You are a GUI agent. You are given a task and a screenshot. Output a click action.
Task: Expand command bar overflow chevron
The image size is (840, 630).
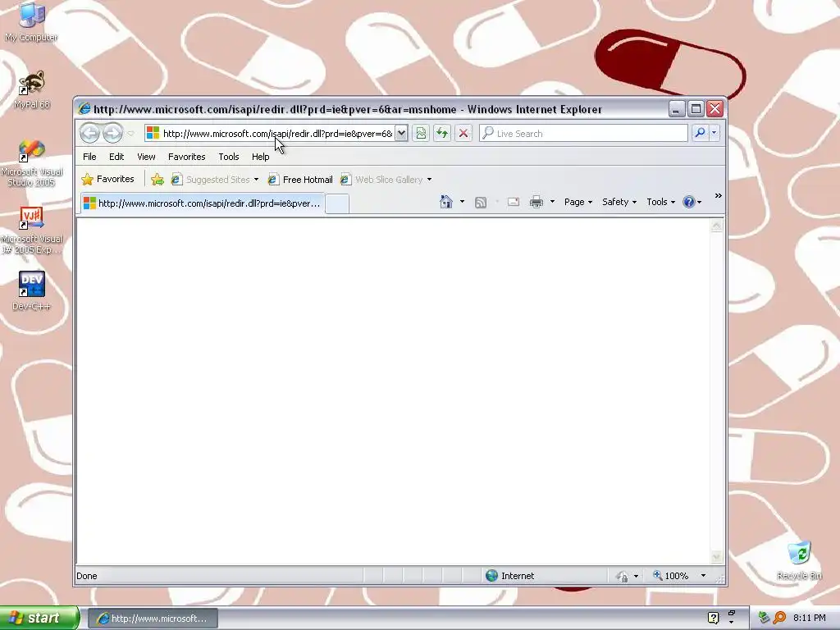718,196
